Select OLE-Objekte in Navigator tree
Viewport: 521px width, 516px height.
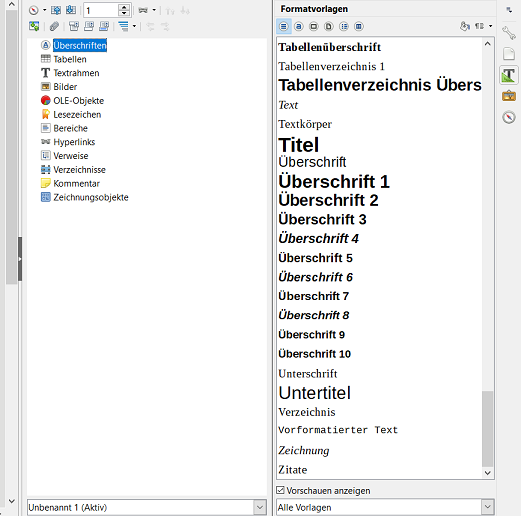coord(79,101)
